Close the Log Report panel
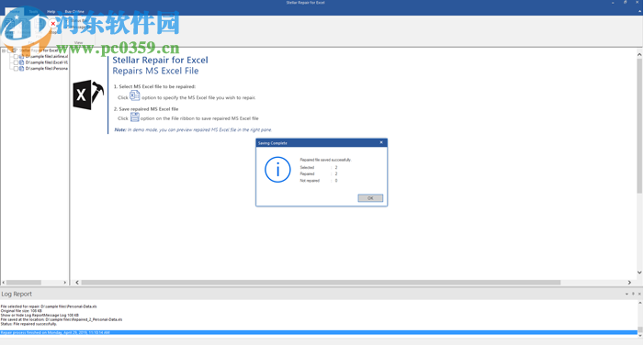644x345 pixels. (x=639, y=294)
